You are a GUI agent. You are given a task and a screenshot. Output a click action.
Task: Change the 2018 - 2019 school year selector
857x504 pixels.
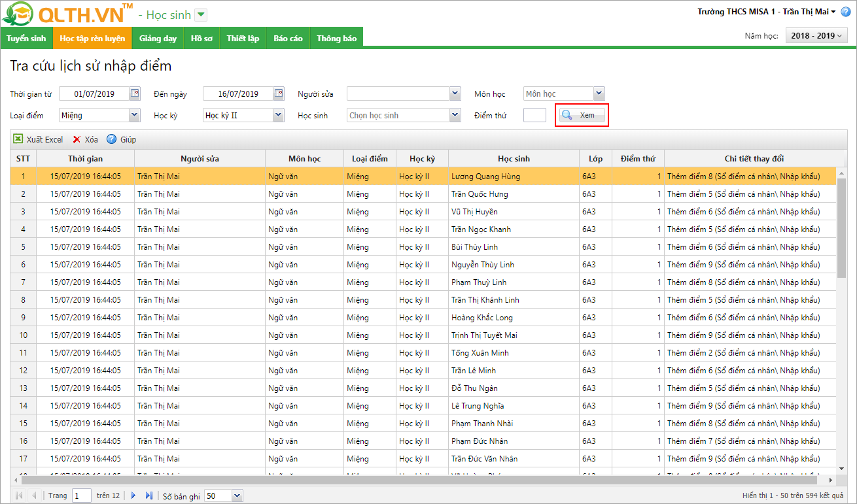tap(816, 36)
